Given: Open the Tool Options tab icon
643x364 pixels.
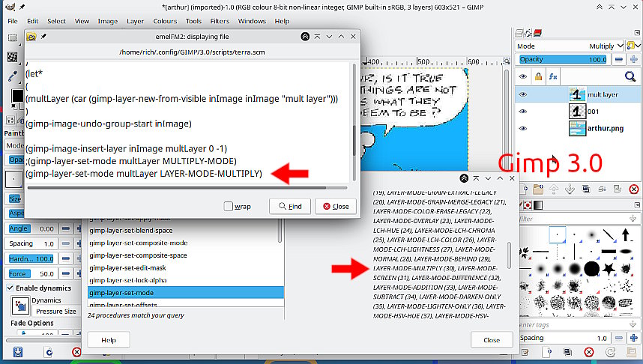Looking at the screenshot, I should click(x=10, y=120).
